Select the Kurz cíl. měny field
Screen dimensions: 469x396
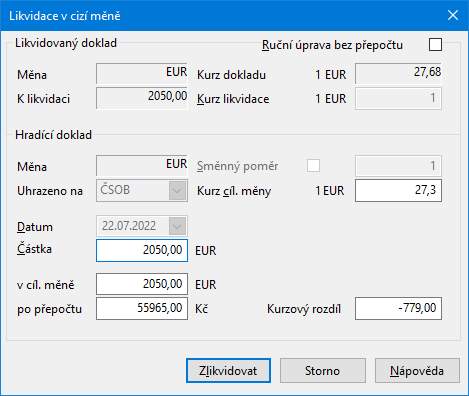pos(398,191)
